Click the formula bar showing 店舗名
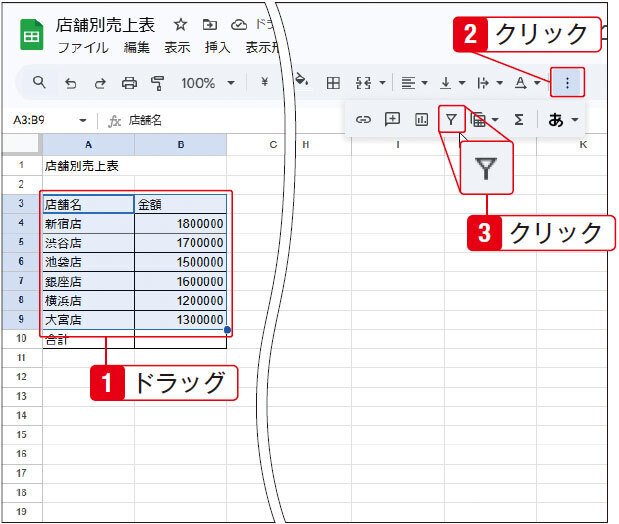 pos(145,120)
